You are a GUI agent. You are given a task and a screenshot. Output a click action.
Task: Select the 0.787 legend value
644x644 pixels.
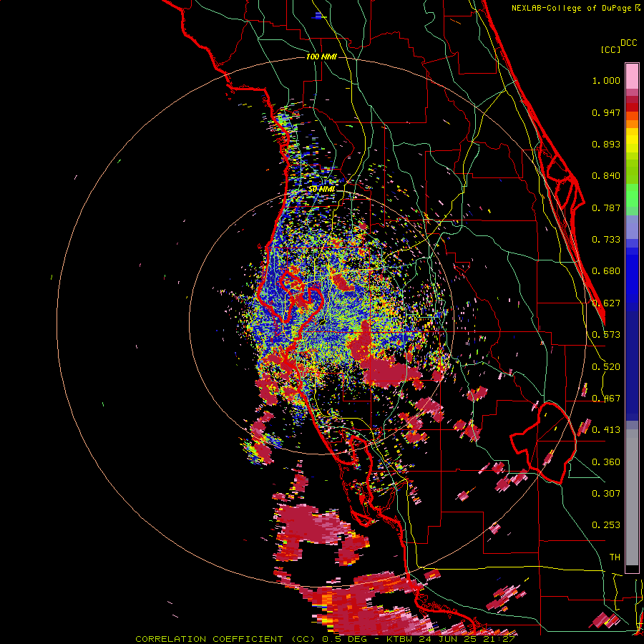point(606,208)
